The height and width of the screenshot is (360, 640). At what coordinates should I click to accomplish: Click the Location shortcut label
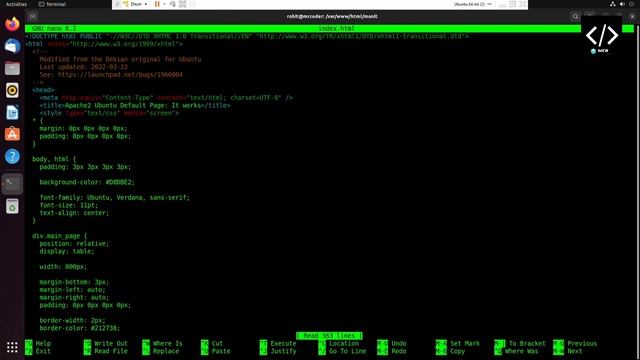click(344, 343)
